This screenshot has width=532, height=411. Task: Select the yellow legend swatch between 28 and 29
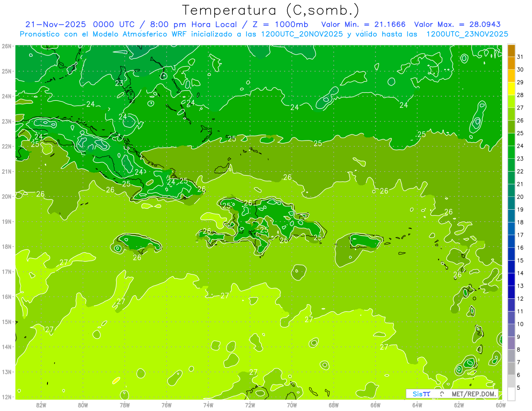click(x=511, y=89)
